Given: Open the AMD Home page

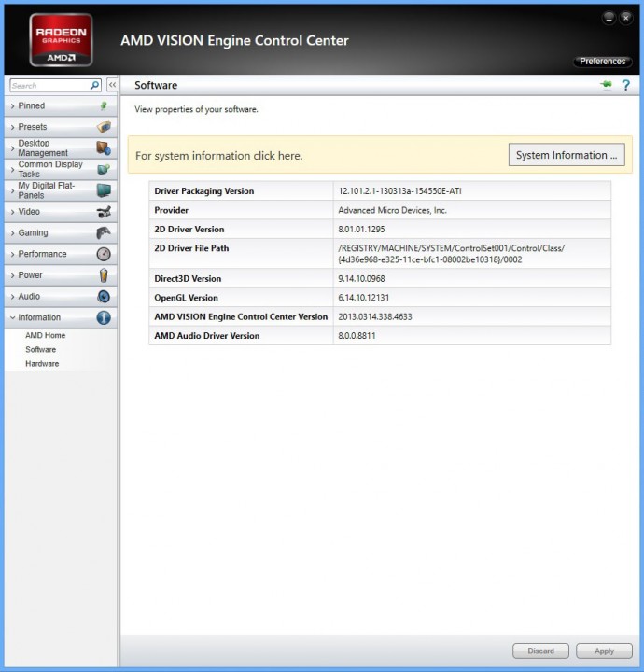Looking at the screenshot, I should coord(46,336).
